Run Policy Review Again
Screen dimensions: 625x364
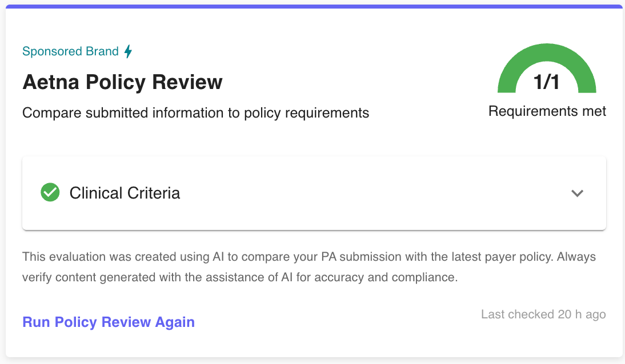coord(109,322)
